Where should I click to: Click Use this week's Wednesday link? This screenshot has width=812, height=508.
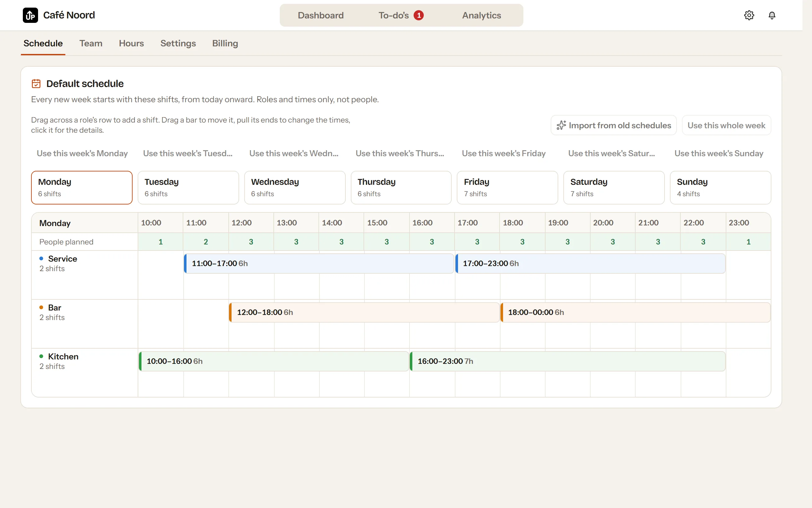(294, 153)
